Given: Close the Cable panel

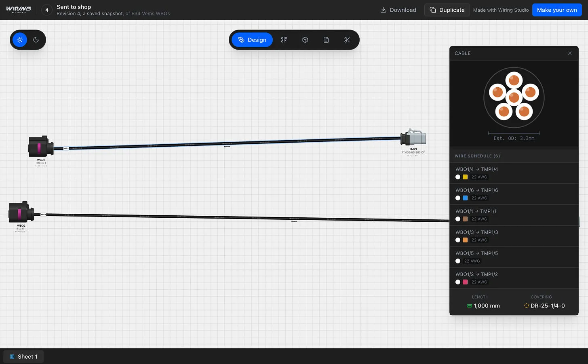Looking at the screenshot, I should pos(570,53).
